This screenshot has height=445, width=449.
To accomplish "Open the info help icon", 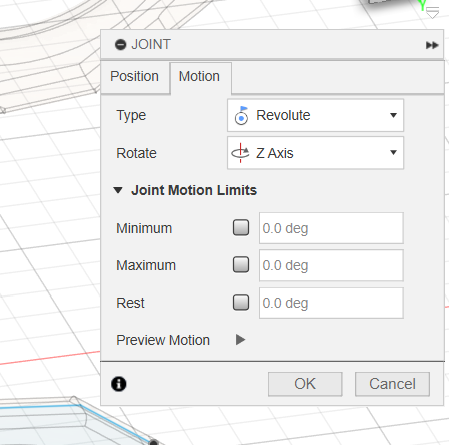I will [119, 384].
